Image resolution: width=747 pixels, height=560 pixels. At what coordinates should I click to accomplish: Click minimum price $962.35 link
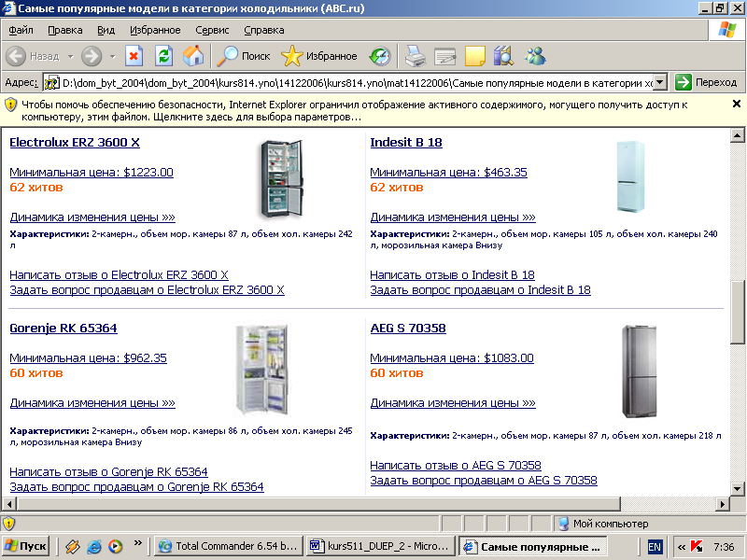pos(88,358)
